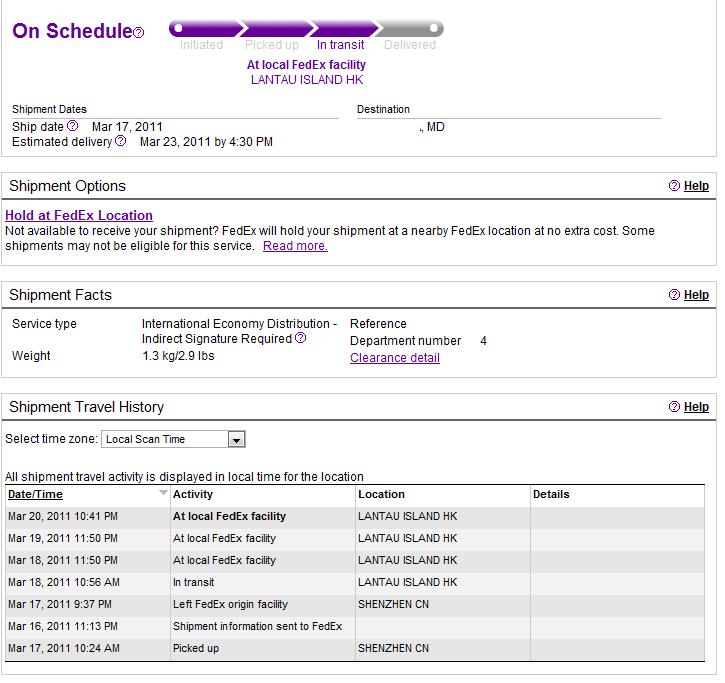Click the Activity column header
Screen dimensions: 725x683
pos(193,494)
